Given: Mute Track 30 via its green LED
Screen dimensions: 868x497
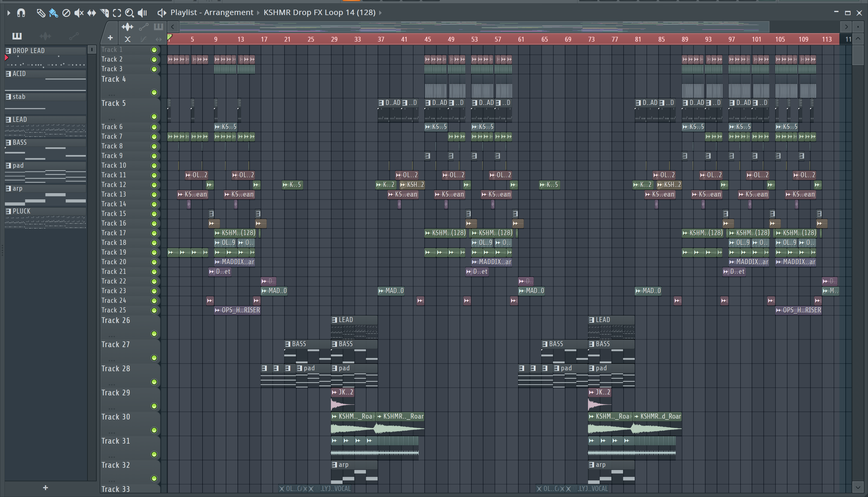Looking at the screenshot, I should 154,430.
